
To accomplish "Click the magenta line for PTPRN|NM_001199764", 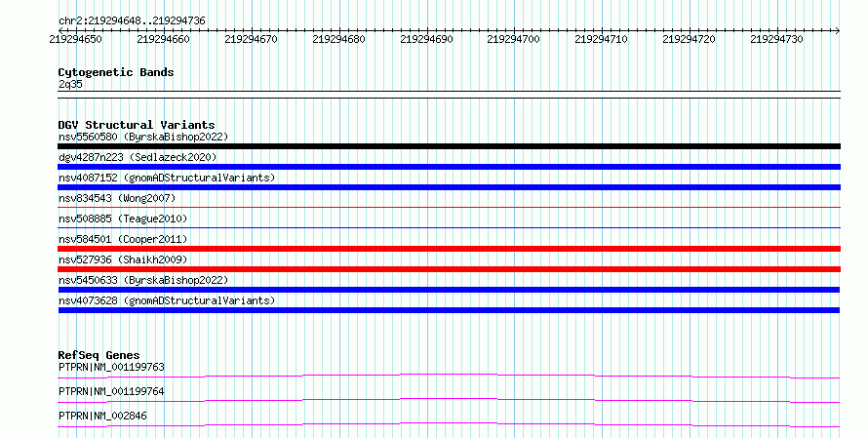I will click(449, 400).
